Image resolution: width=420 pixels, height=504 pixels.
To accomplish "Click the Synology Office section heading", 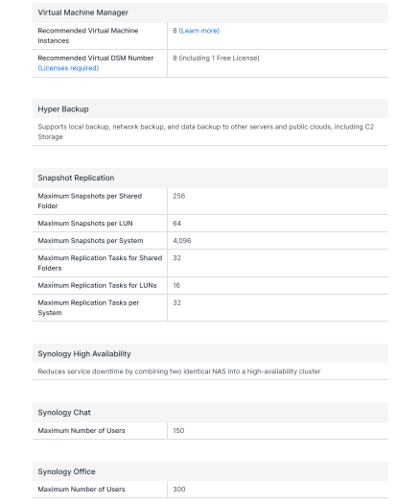I will tap(67, 471).
